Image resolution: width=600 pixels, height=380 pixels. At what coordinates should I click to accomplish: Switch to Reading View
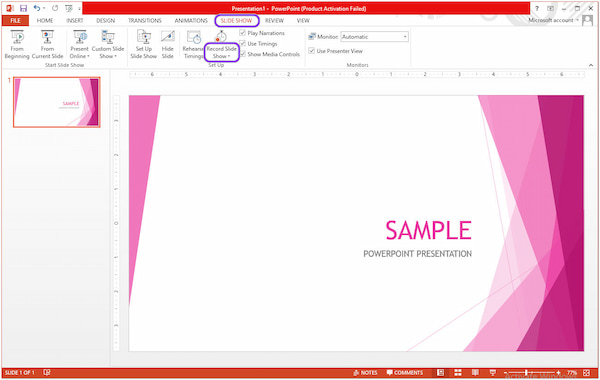click(x=475, y=372)
